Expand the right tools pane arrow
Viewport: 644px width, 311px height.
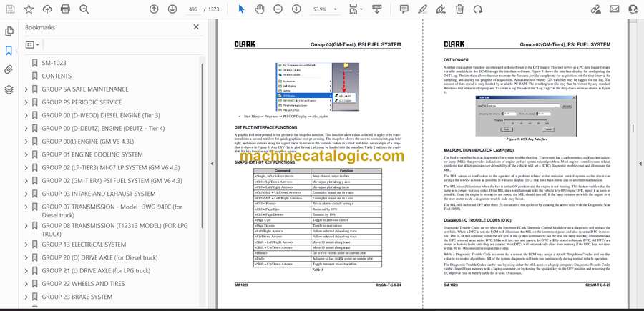pos(640,163)
